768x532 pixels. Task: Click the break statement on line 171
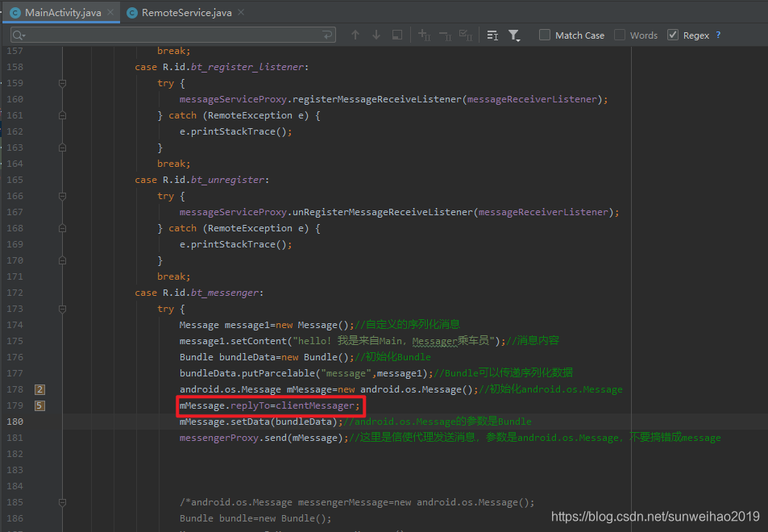(x=173, y=276)
